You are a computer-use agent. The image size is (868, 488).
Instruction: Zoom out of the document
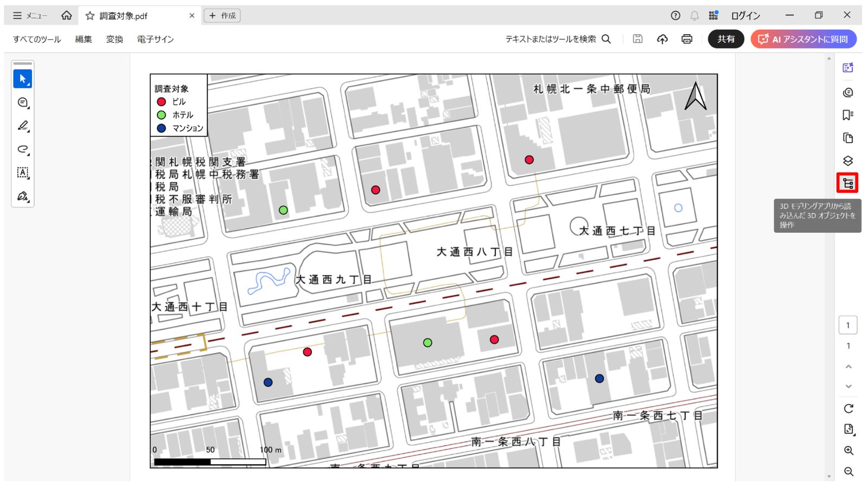pyautogui.click(x=848, y=472)
